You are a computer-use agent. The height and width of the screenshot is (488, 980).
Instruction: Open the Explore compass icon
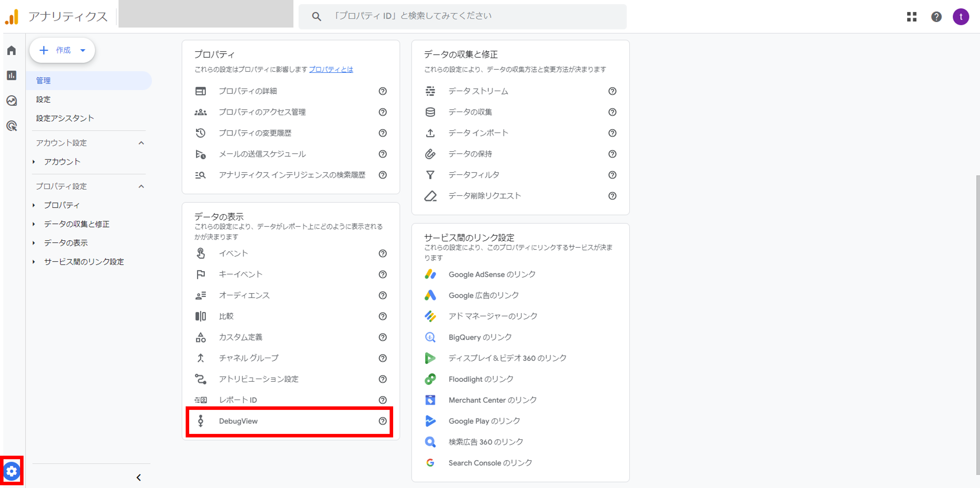pos(12,101)
